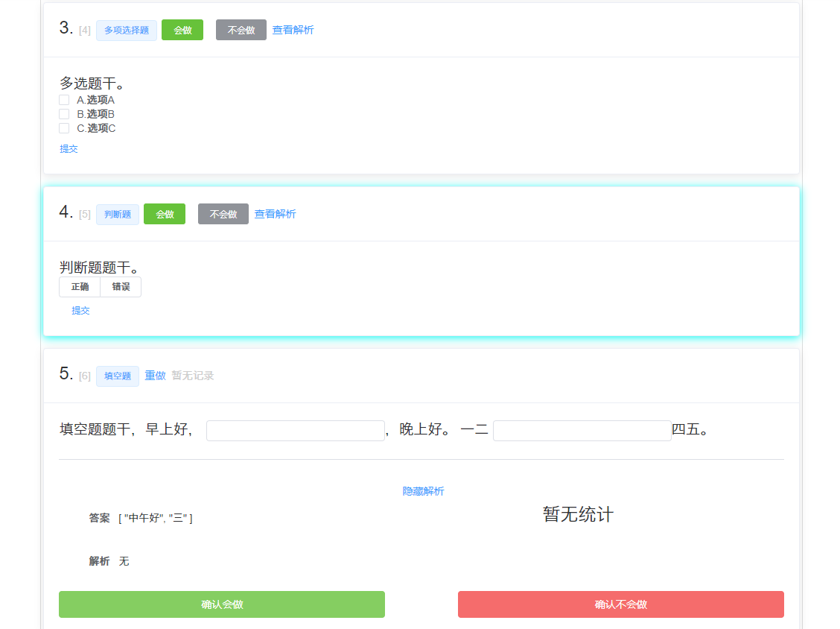Focus the second blank before 四五
The image size is (840, 629).
[582, 431]
